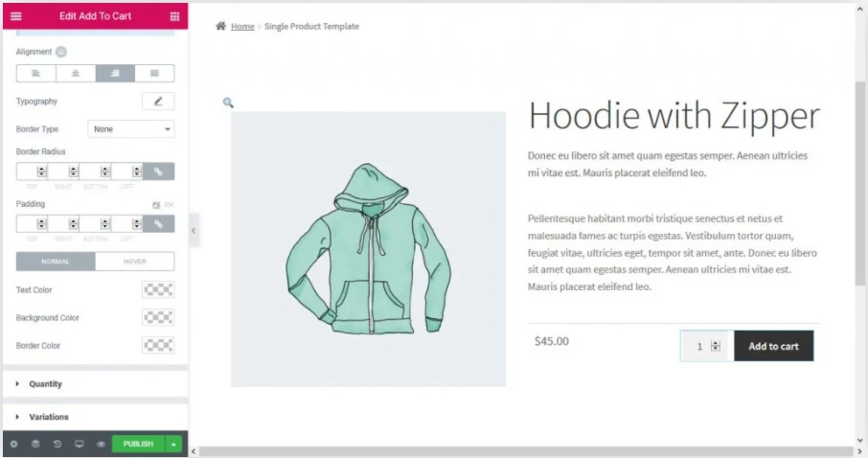Open the History icon in the bottom bar
868x458 pixels.
click(x=57, y=445)
